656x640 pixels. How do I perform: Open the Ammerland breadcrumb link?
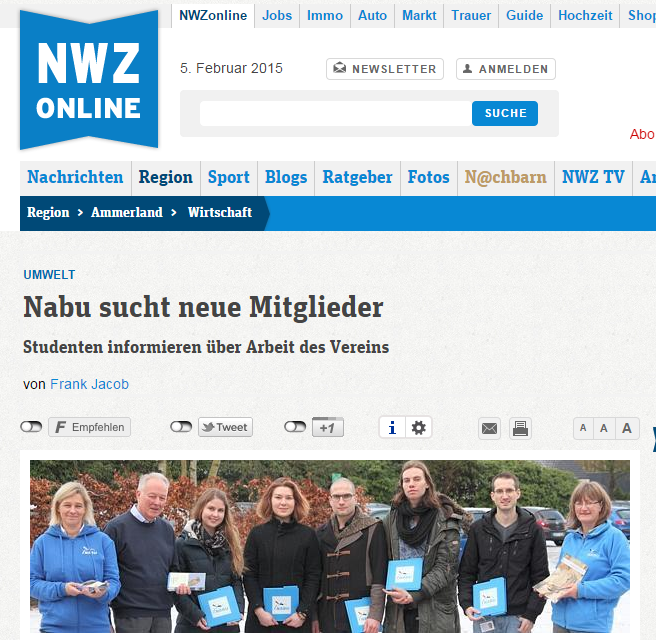click(127, 212)
